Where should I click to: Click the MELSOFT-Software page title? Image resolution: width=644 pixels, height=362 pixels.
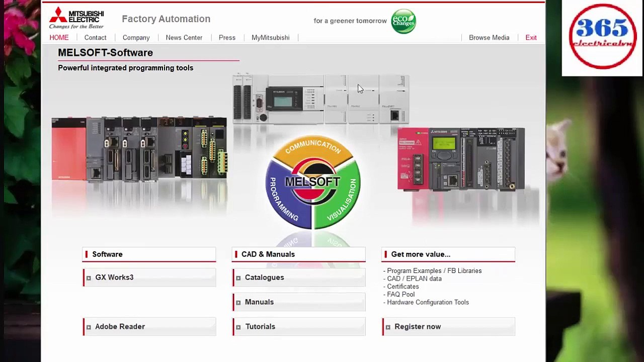pos(105,53)
